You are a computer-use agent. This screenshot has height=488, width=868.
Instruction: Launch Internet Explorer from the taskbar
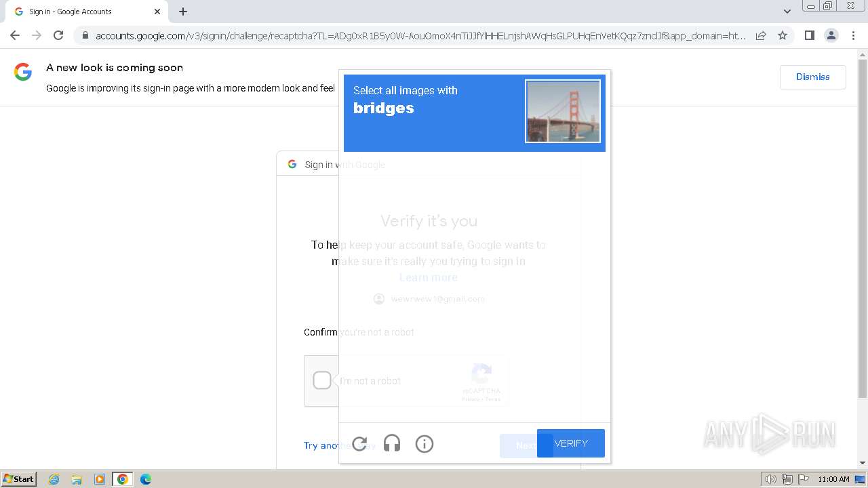pyautogui.click(x=54, y=479)
